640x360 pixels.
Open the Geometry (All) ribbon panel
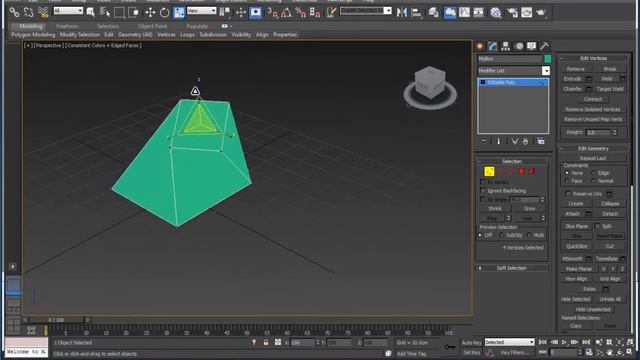[135, 35]
